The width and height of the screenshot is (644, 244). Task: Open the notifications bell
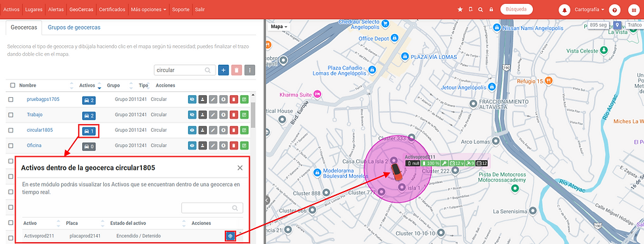564,9
